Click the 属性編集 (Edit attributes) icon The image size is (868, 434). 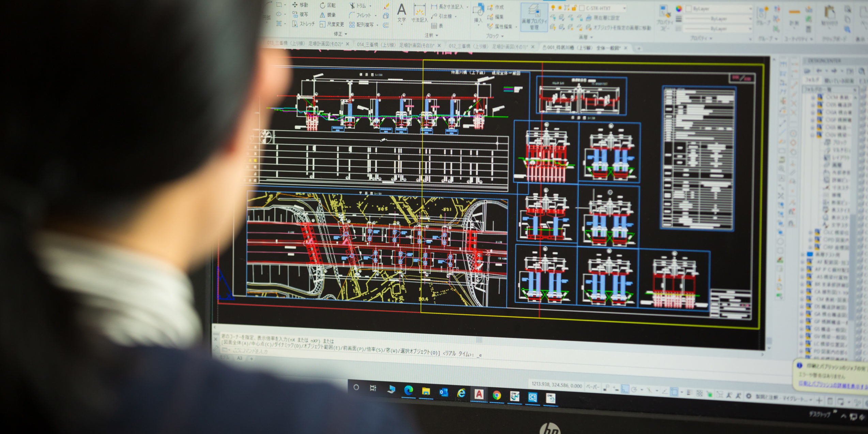point(499,26)
